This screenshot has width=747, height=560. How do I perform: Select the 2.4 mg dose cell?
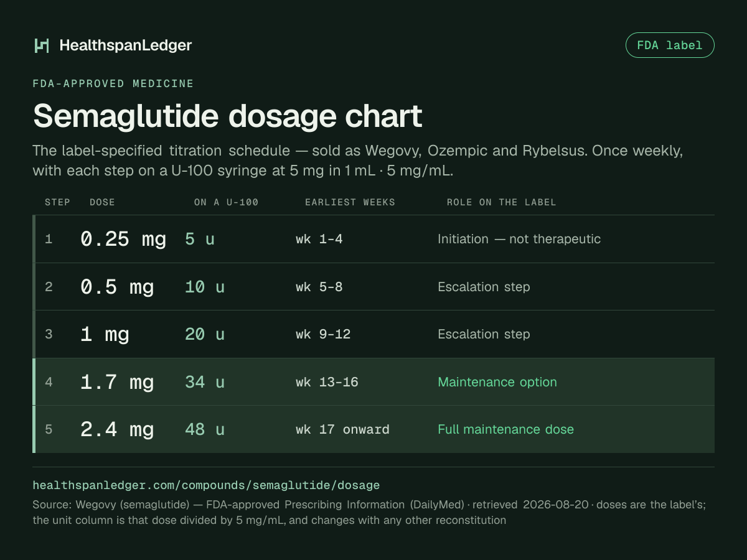coord(117,429)
